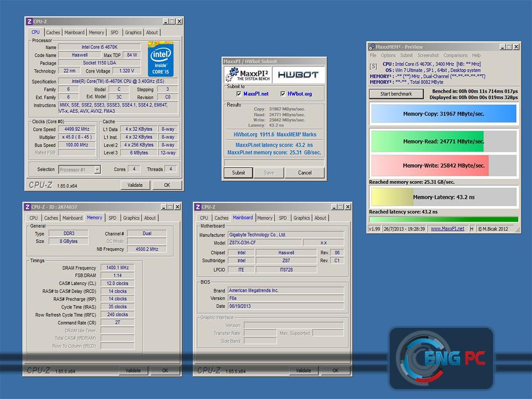Click the Core Speed 4499.92 MHz field
Viewport: 532px width, 399px height.
coord(77,129)
